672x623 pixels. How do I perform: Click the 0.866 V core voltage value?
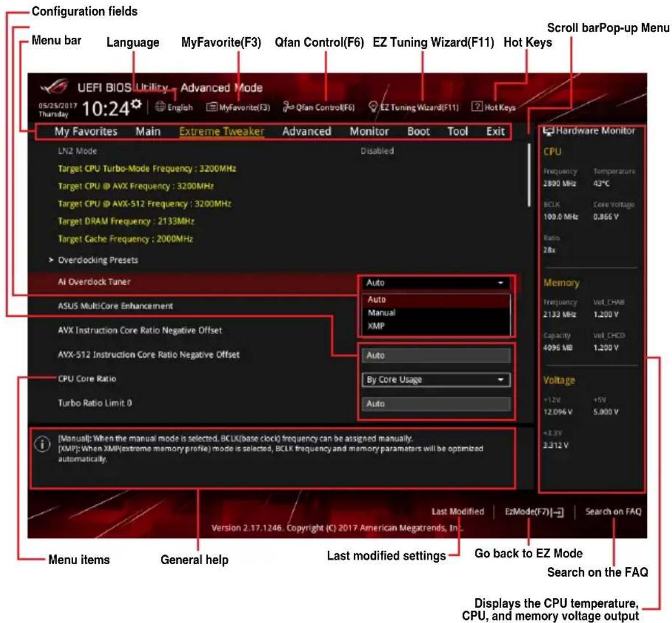[605, 217]
